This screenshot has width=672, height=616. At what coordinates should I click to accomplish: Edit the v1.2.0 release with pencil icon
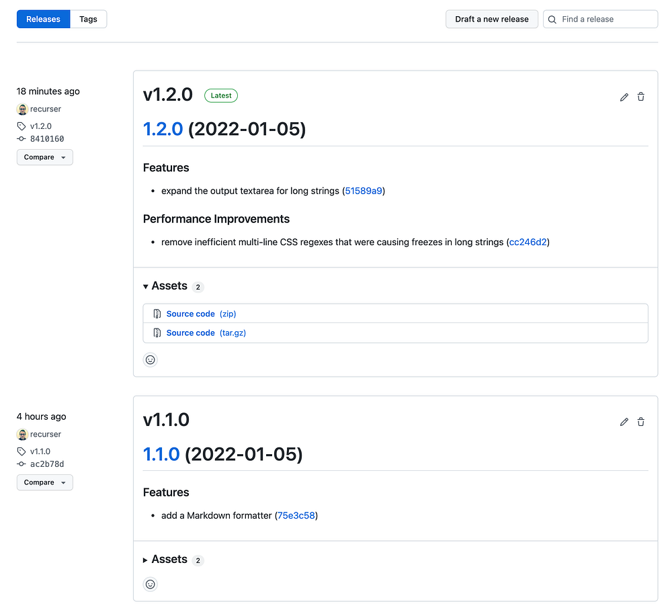click(x=624, y=97)
